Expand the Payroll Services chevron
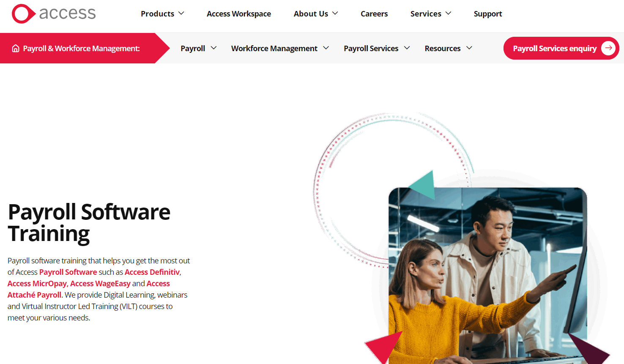Screen dimensions: 624x364 point(407,48)
